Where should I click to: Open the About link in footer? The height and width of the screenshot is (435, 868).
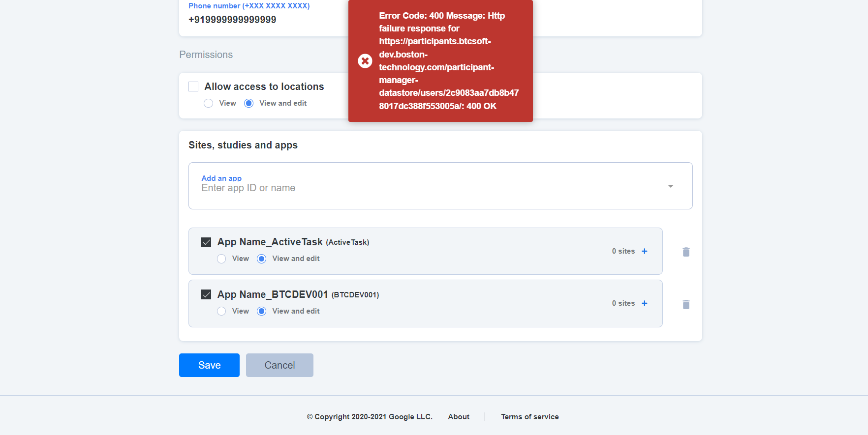click(x=459, y=417)
